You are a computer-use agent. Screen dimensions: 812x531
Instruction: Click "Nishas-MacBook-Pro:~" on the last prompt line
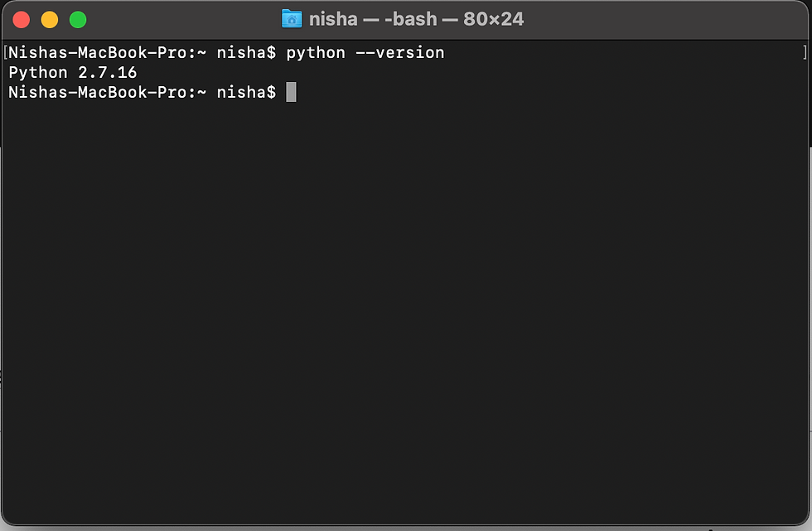108,92
